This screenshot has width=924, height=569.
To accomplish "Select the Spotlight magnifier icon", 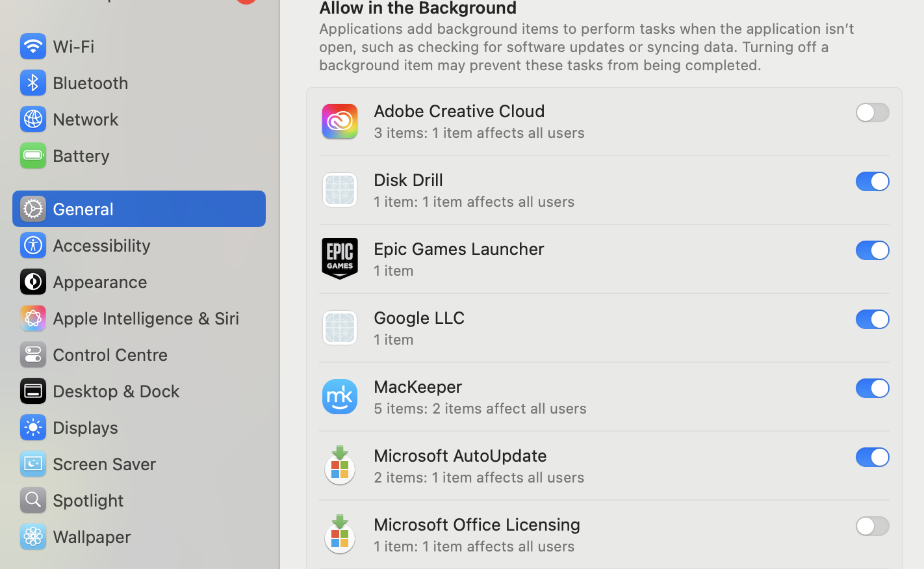I will [33, 500].
